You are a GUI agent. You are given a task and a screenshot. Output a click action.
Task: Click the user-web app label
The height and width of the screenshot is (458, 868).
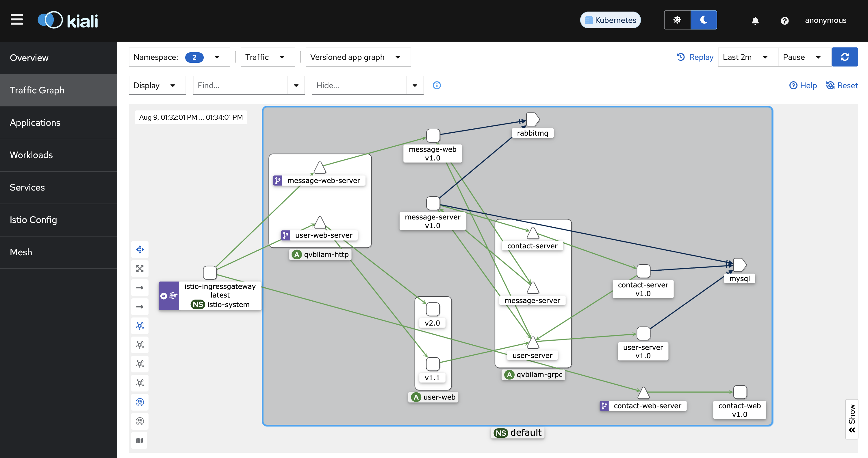tap(433, 397)
